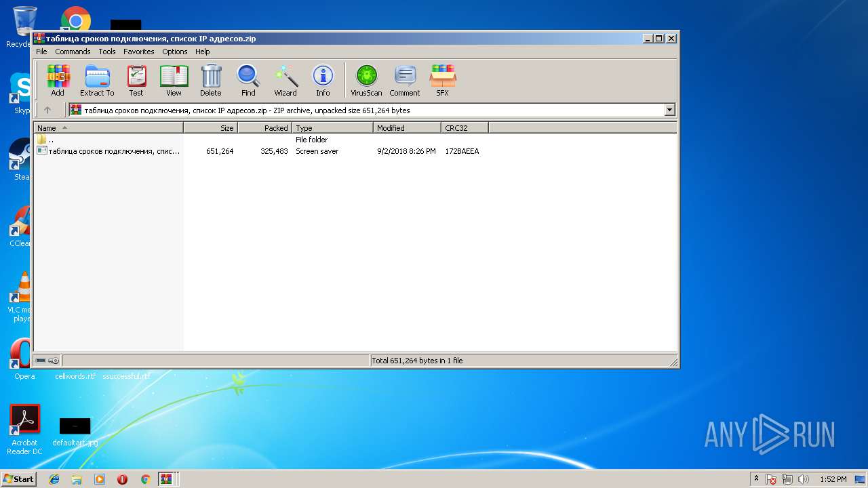Click 'Total 651,264 bytes in 1 file' status
Viewport: 868px width, 488px height.
click(x=417, y=361)
